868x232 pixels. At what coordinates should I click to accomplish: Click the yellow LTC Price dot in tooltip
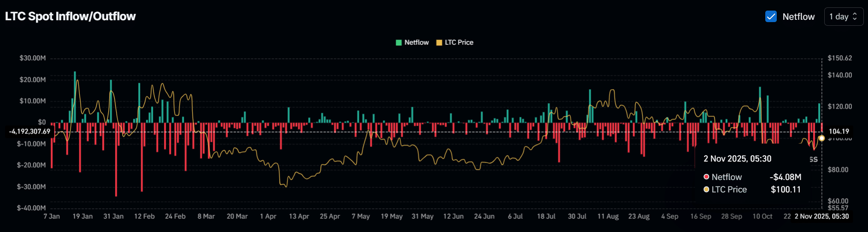coord(706,189)
